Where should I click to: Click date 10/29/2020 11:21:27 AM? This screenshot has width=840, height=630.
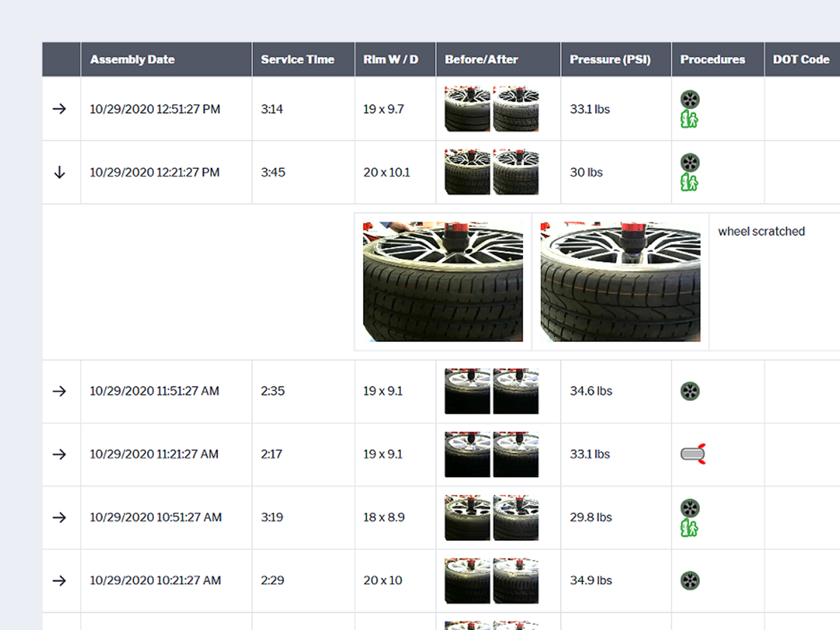click(154, 454)
